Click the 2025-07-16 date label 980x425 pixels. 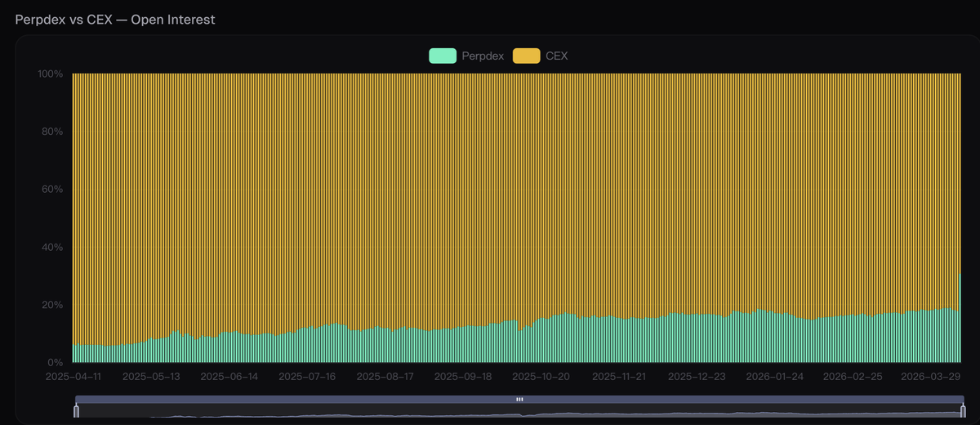click(x=307, y=377)
